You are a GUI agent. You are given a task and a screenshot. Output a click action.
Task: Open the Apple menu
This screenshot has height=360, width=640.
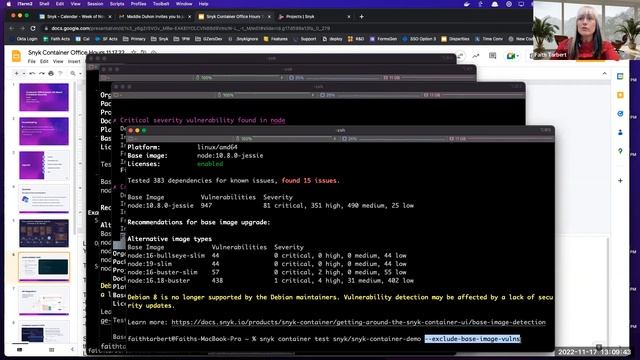[x=8, y=4]
